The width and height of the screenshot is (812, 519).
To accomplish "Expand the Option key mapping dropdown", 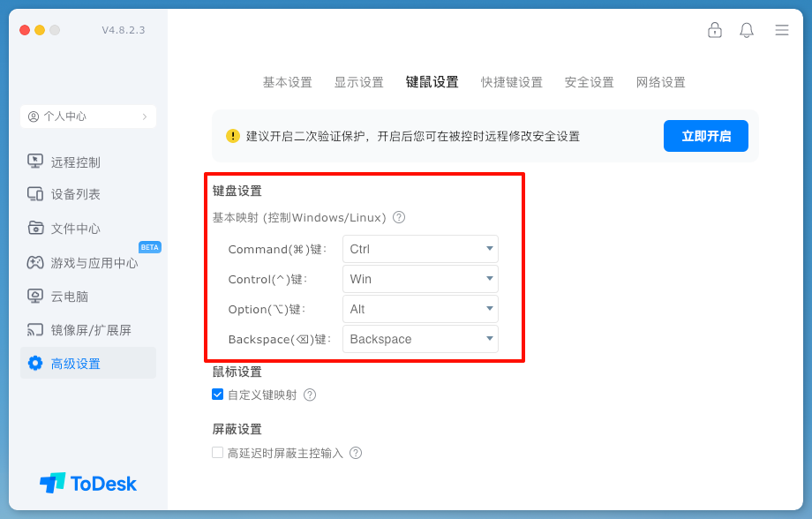I will tap(420, 309).
